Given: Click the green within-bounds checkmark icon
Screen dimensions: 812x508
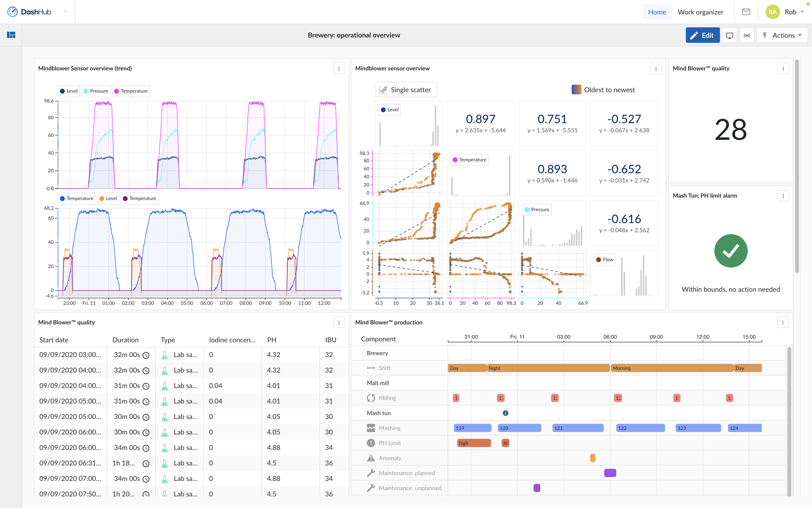Looking at the screenshot, I should click(x=731, y=251).
